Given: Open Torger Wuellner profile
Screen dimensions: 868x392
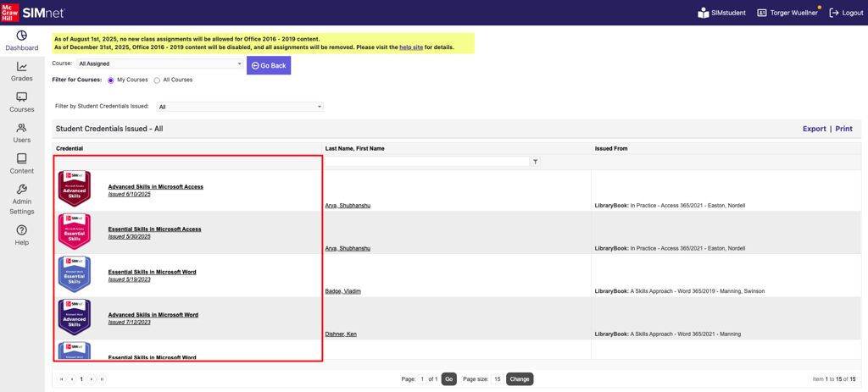Looking at the screenshot, I should coord(789,13).
